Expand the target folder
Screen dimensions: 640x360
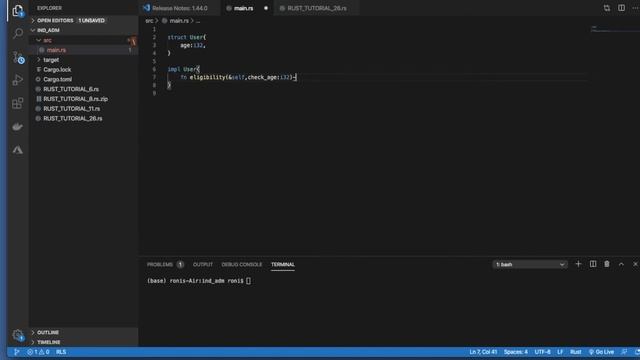[83, 60]
